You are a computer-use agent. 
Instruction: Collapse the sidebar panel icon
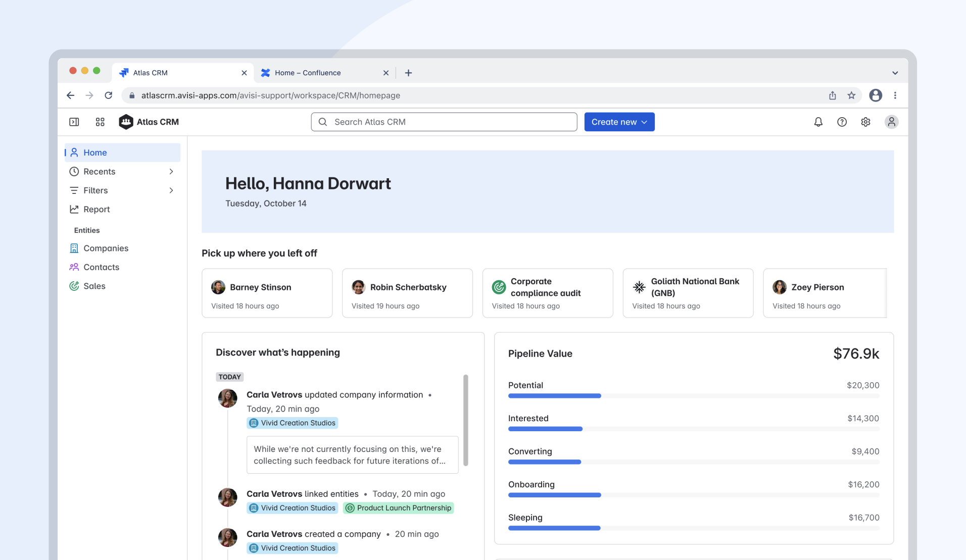coord(74,122)
